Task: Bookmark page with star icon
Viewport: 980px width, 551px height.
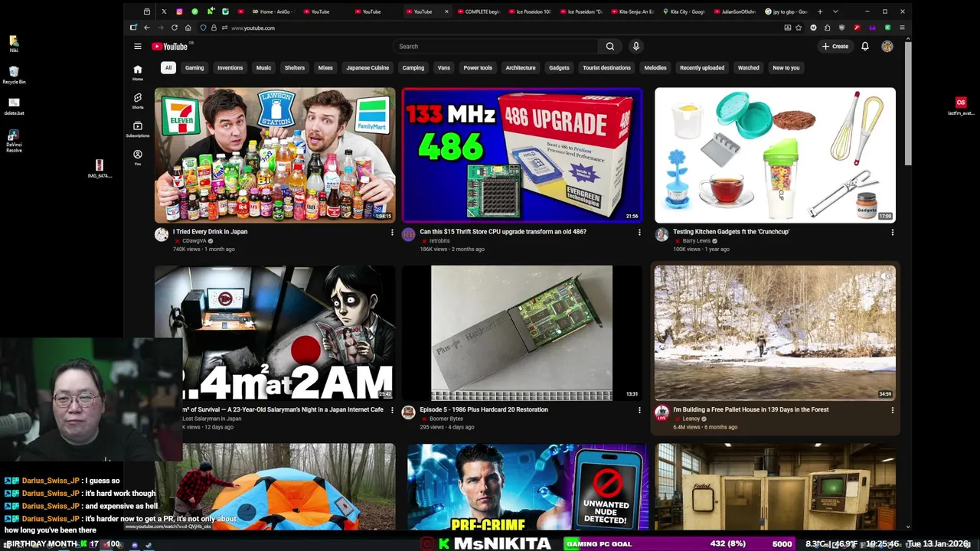Action: point(799,28)
